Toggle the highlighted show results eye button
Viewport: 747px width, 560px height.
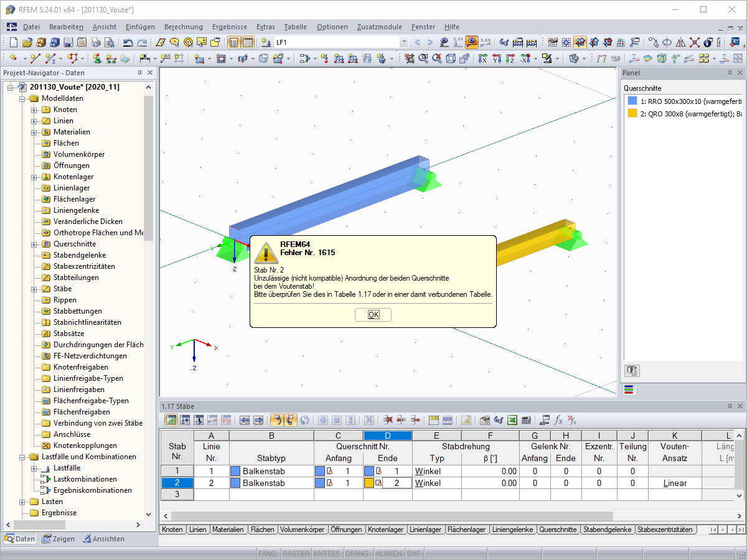(x=471, y=42)
